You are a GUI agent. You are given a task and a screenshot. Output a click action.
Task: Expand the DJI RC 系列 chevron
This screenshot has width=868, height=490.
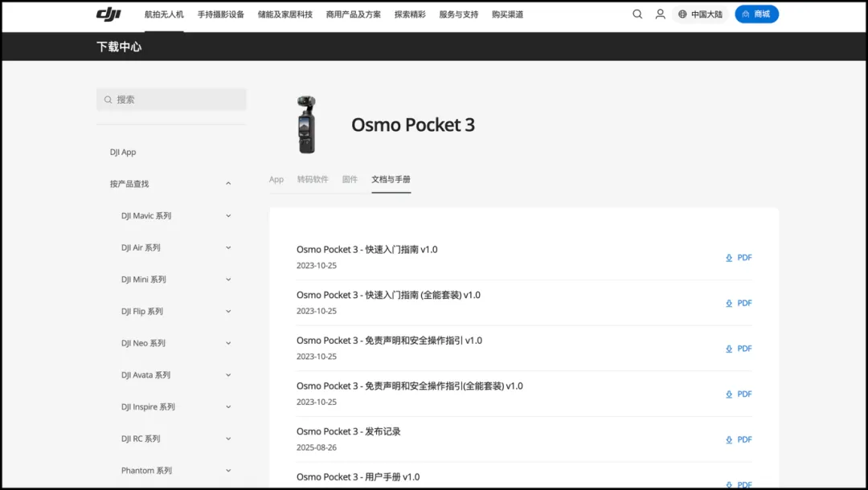click(228, 439)
